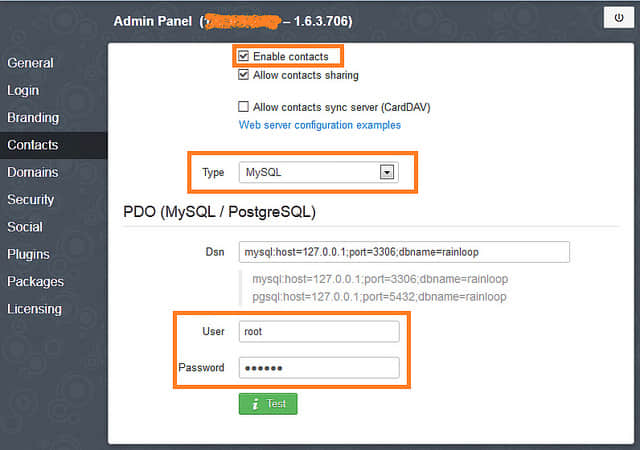Enable Allow contacts sync server (CardDAV)
This screenshot has width=640, height=450.
click(243, 107)
